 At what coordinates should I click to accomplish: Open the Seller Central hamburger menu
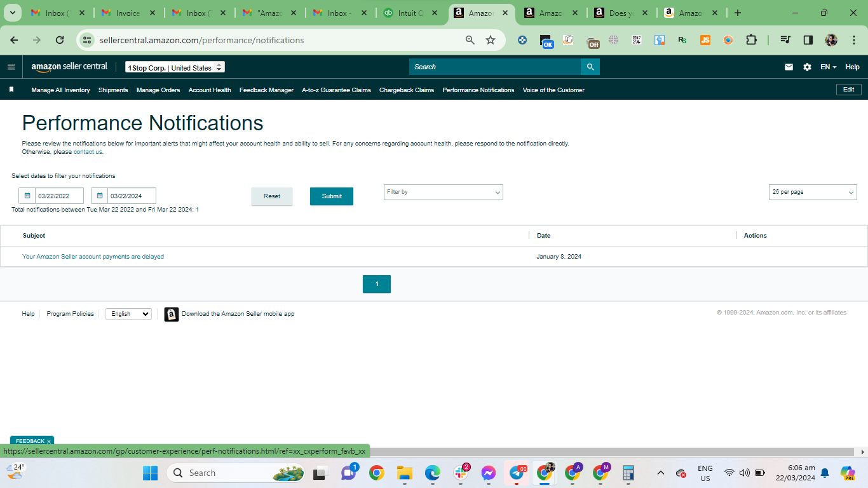[11, 67]
